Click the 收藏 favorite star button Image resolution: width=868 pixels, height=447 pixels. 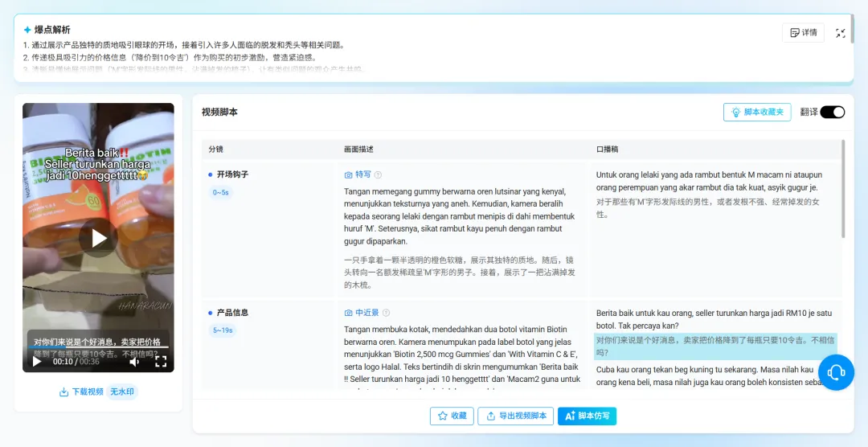click(452, 416)
